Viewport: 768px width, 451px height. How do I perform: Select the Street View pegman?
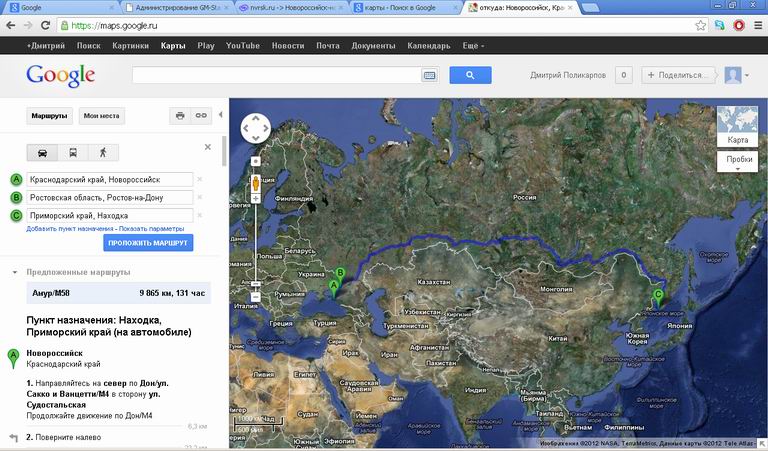256,184
